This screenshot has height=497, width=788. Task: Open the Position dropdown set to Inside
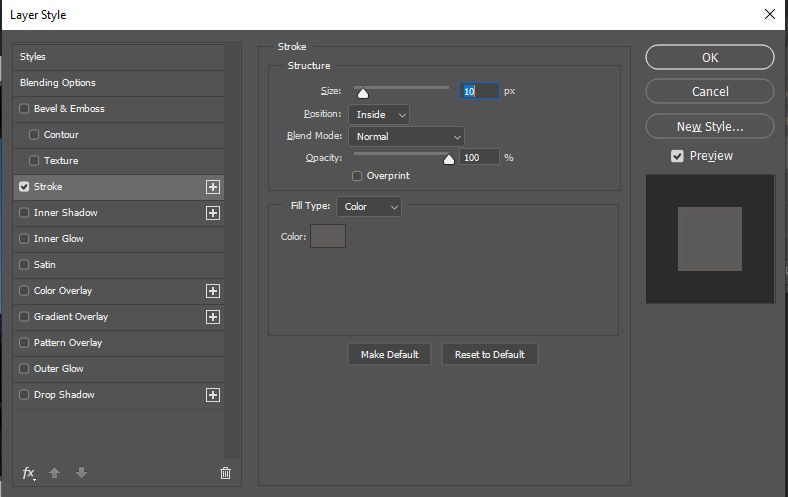[379, 115]
